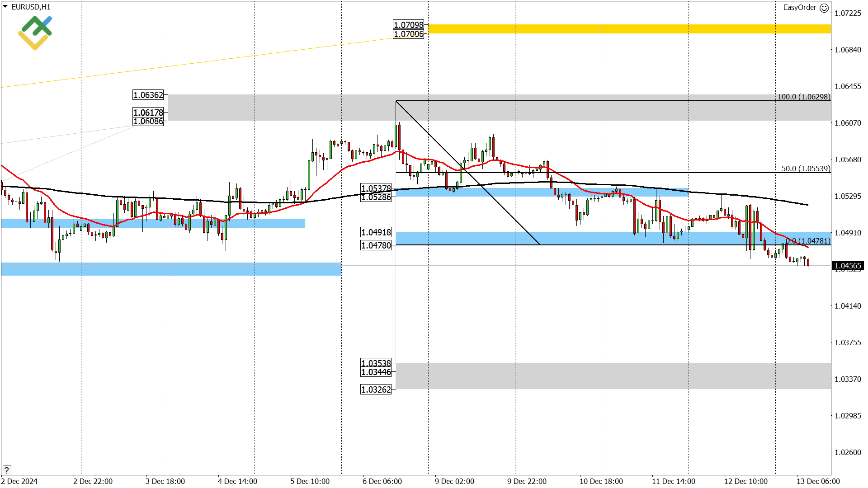Image resolution: width=868 pixels, height=488 pixels.
Task: Click the 1.04780 level price label
Action: pyautogui.click(x=376, y=245)
